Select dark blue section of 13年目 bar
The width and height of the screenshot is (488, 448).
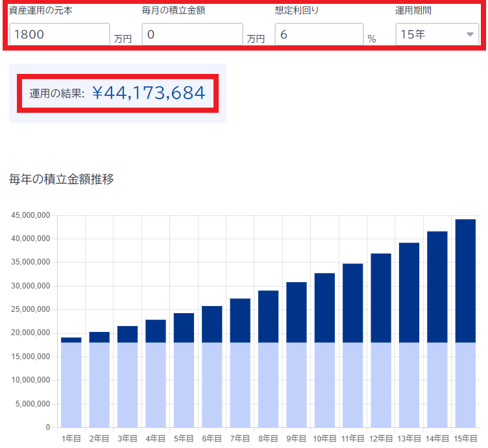(x=409, y=292)
